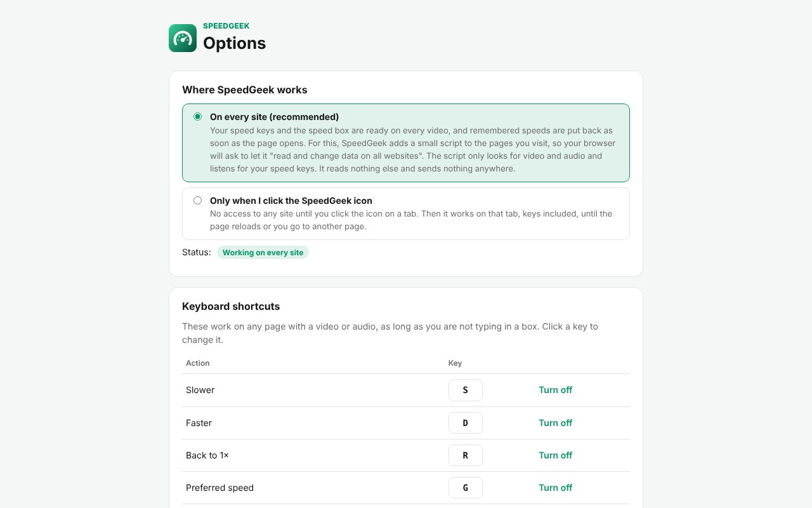
Task: Change the key S for Slower
Action: point(466,390)
